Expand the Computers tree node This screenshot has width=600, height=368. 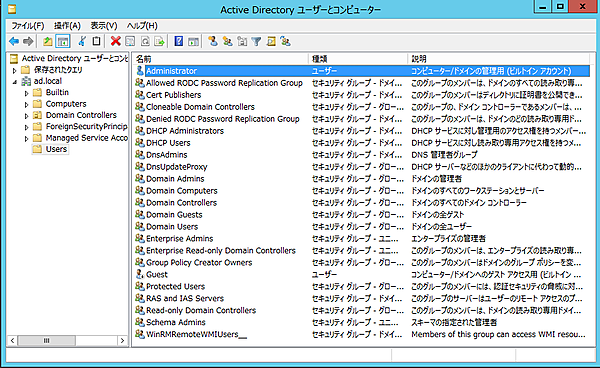[x=26, y=104]
